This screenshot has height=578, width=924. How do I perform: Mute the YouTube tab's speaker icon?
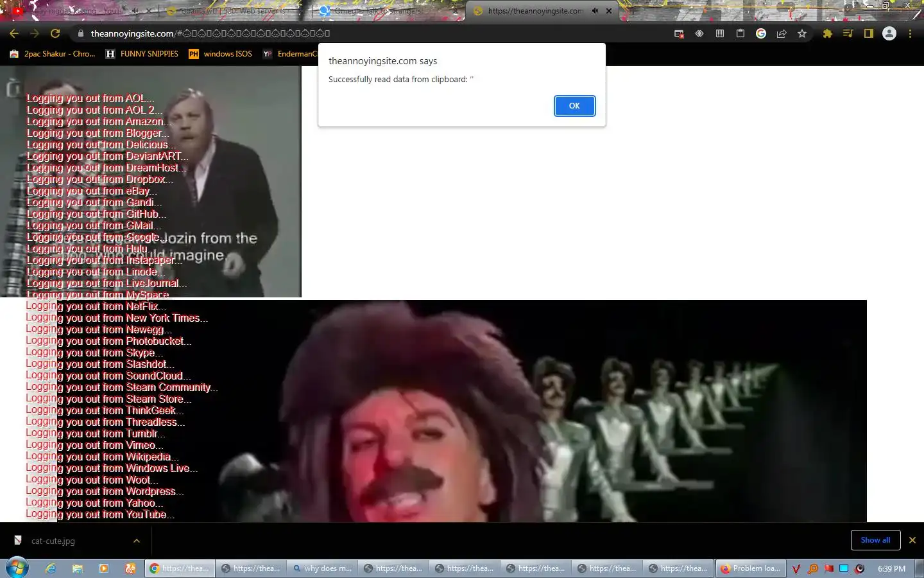(135, 11)
